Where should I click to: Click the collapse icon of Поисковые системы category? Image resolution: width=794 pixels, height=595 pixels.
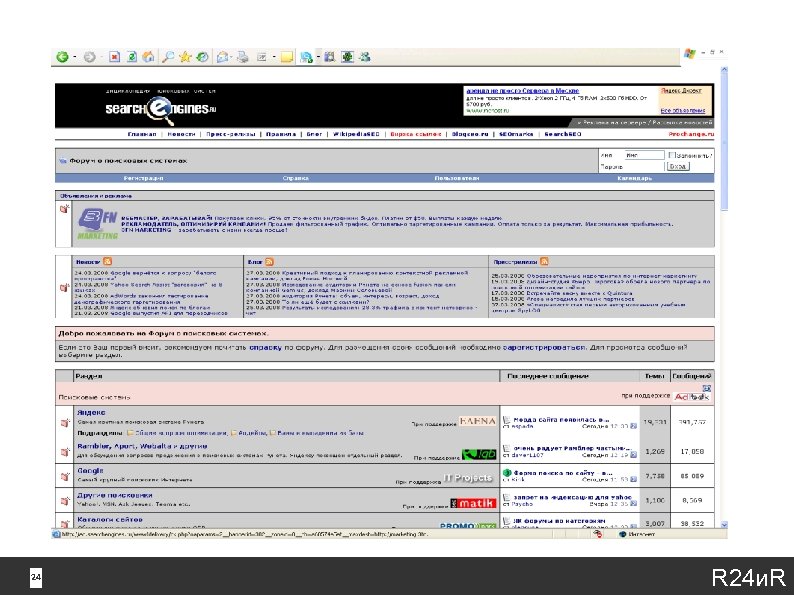(707, 388)
